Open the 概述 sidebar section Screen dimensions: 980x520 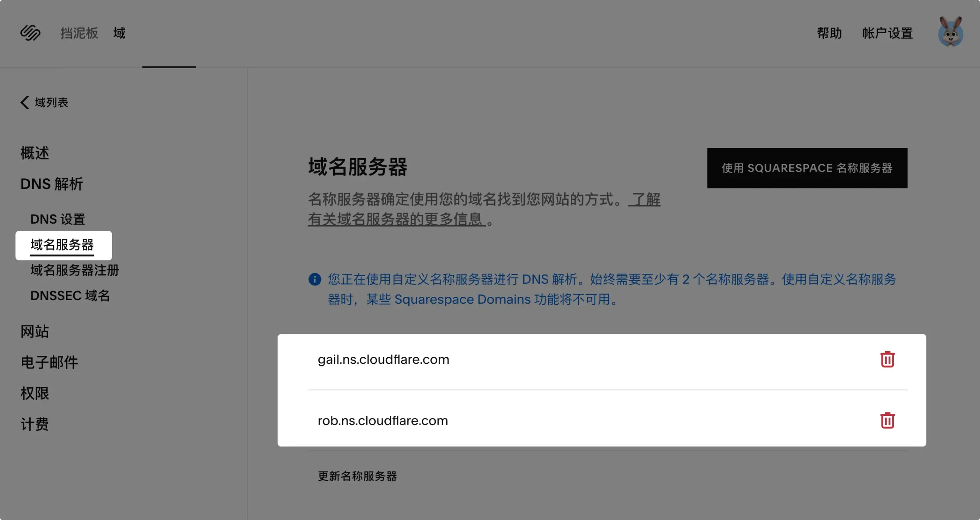35,153
